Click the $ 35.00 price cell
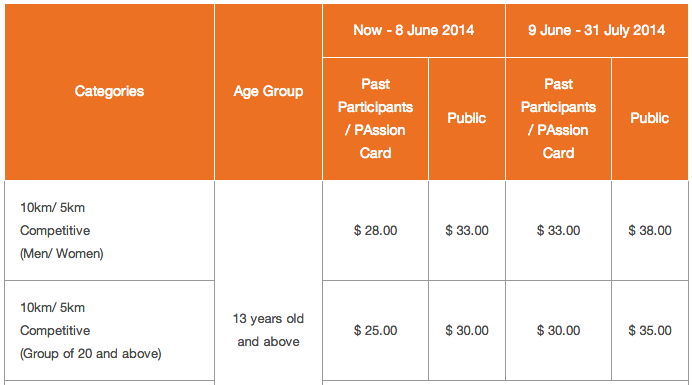 (x=650, y=330)
